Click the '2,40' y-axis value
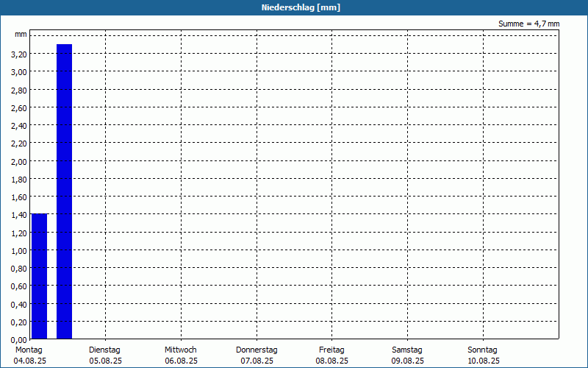The image size is (588, 368). click(19, 126)
